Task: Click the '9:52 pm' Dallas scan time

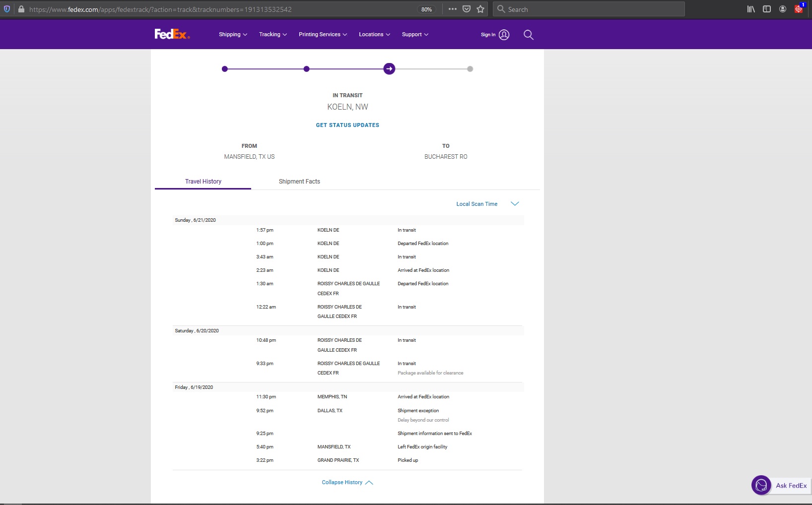Action: [265, 411]
